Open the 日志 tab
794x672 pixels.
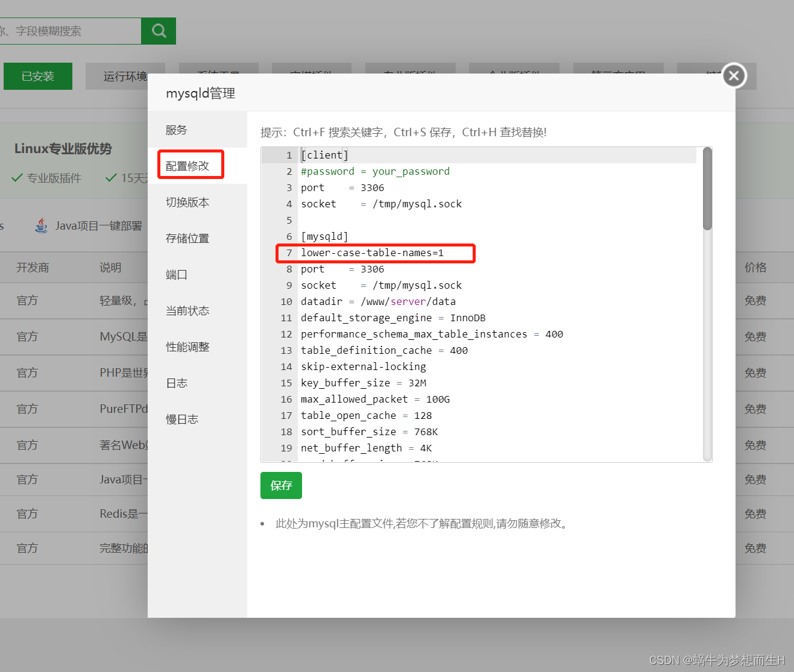[197, 383]
